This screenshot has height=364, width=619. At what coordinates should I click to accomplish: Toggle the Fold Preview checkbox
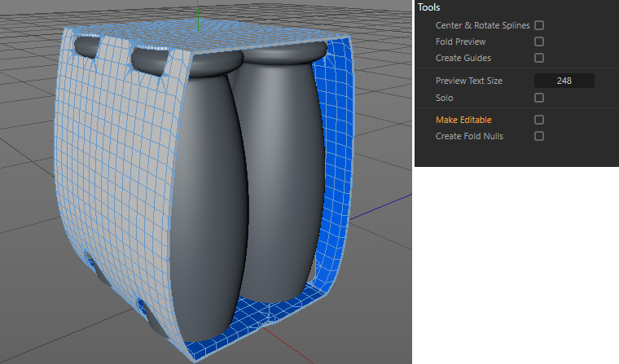pyautogui.click(x=538, y=42)
